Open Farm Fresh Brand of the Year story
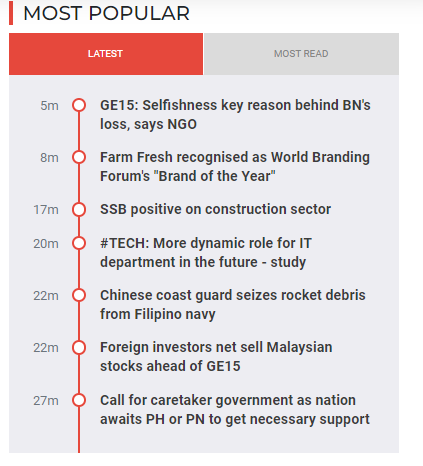 click(235, 167)
